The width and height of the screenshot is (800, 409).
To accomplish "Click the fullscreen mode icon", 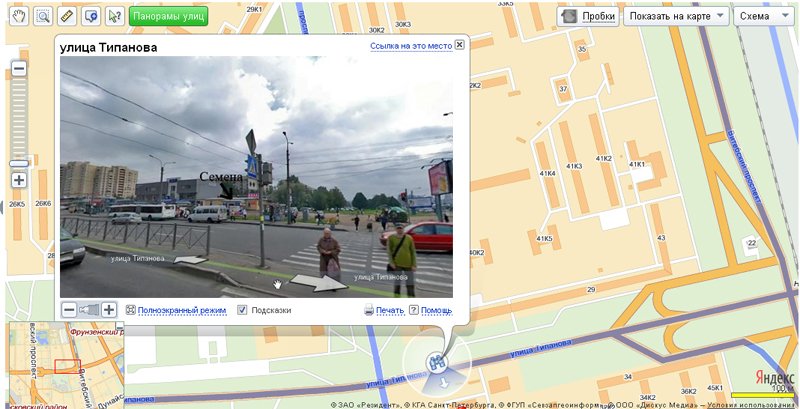I will click(131, 310).
